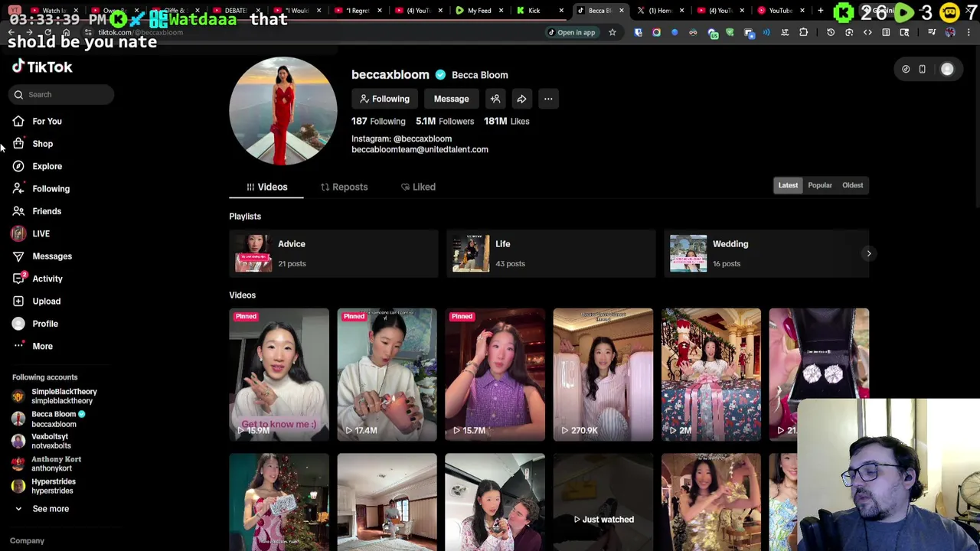Screen dimensions: 980x551
Task: Open pinned video with 15.9M views
Action: click(279, 375)
